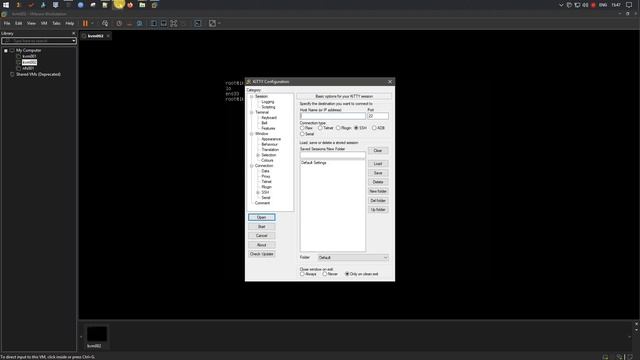This screenshot has width=640, height=360.
Task: Show hidden system tray icons chevron
Action: click(561, 5)
